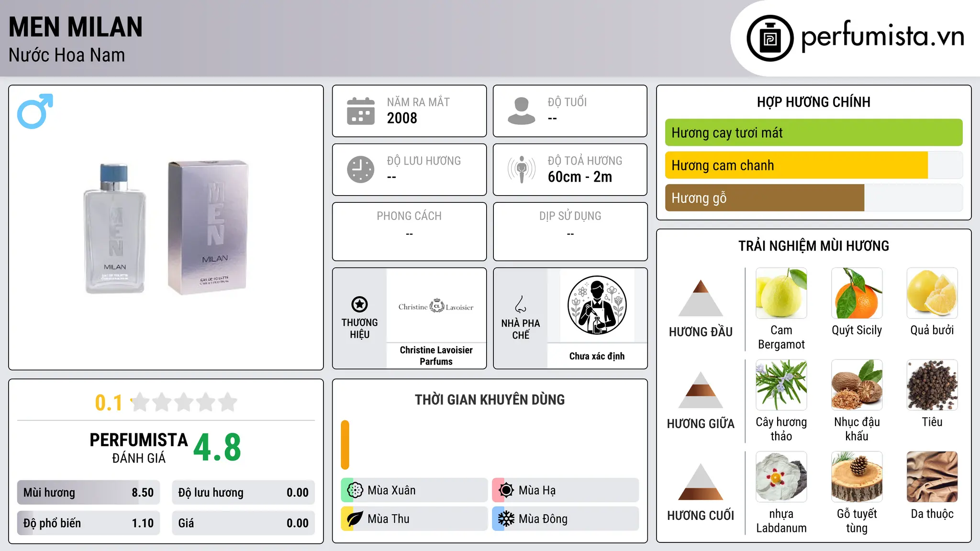980x551 pixels.
Task: Click the Christine Lavoisier brand logo
Action: coord(436,306)
